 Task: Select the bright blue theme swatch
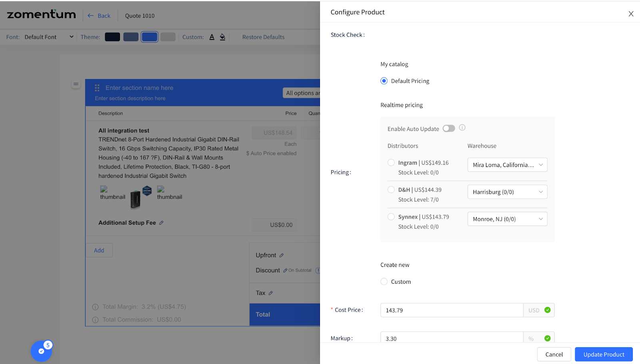(x=149, y=37)
